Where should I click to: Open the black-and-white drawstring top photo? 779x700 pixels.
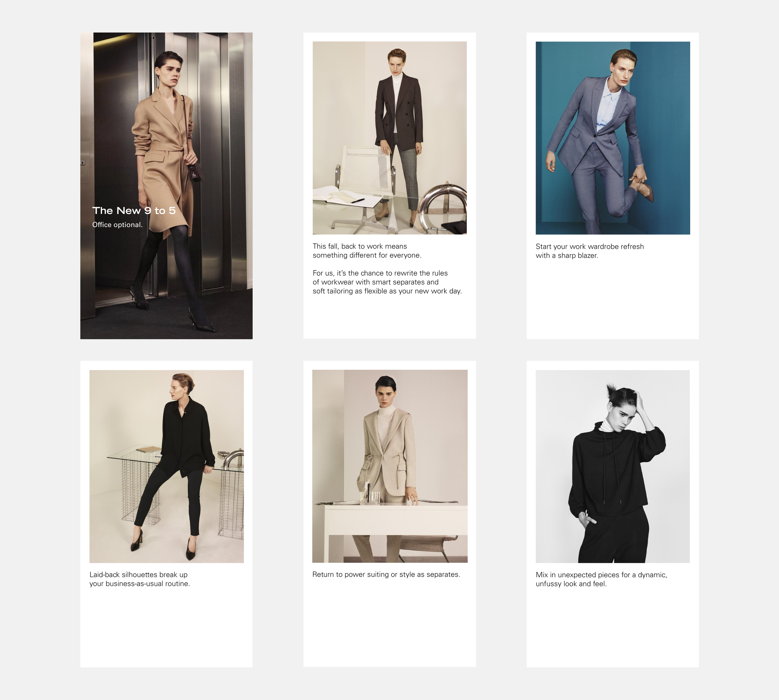(612, 466)
